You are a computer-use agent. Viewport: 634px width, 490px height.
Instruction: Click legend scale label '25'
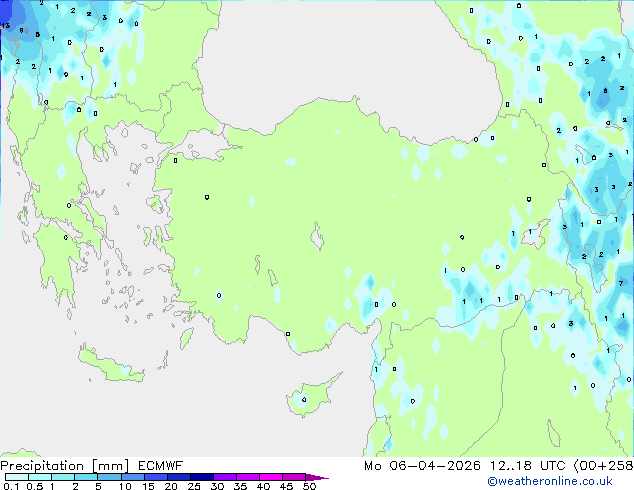click(194, 486)
